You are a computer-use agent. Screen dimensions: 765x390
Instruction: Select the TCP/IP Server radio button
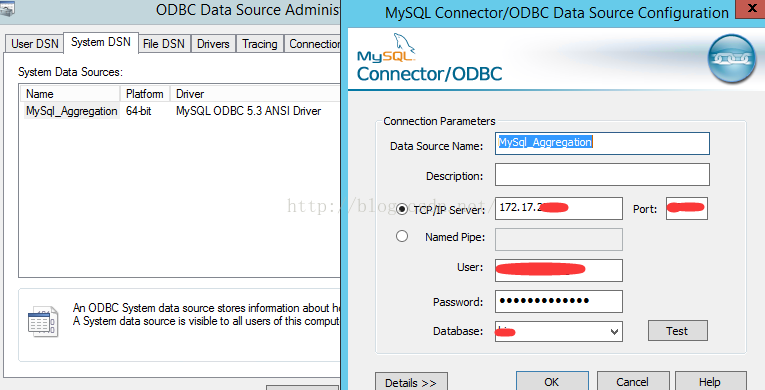click(402, 209)
